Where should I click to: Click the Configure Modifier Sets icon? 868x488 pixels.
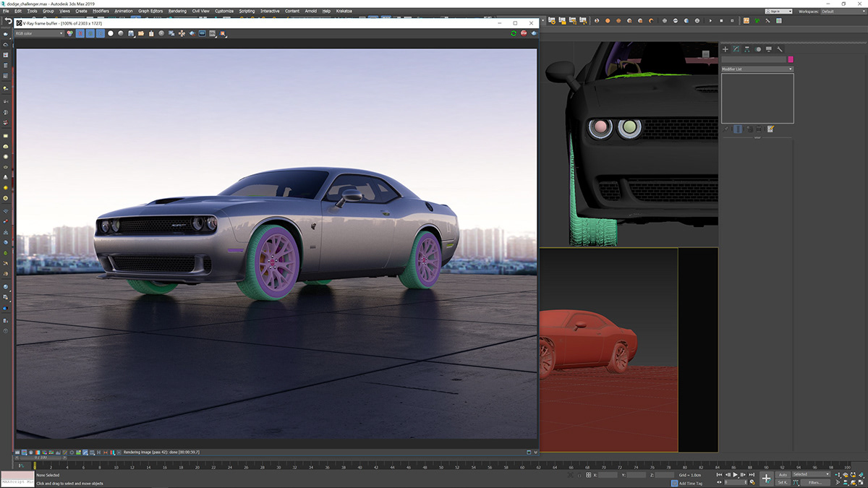coord(770,129)
